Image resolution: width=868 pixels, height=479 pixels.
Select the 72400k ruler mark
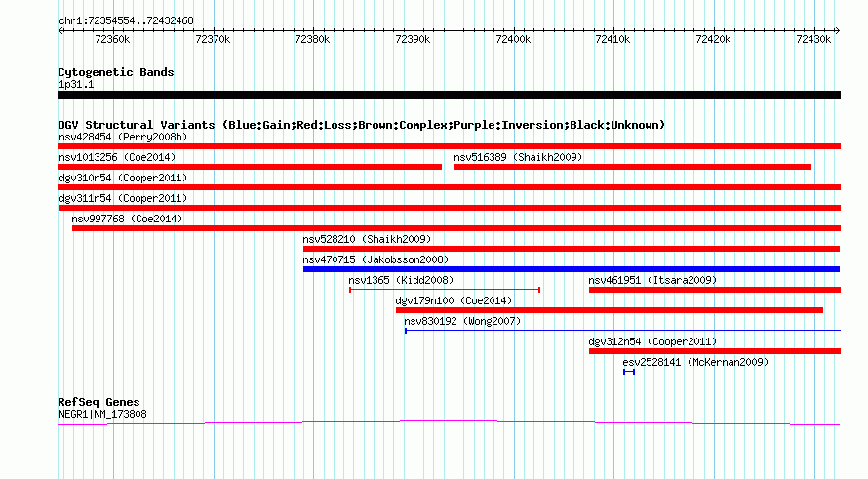point(513,39)
